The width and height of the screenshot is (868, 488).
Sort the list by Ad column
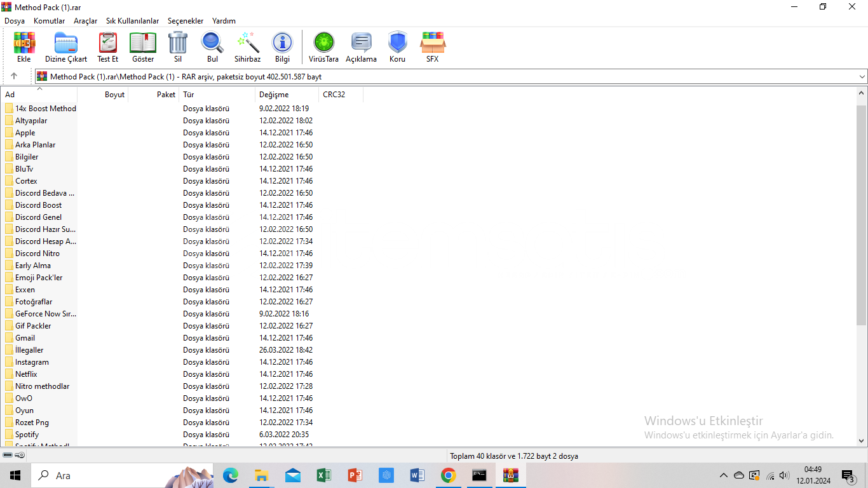(39, 95)
